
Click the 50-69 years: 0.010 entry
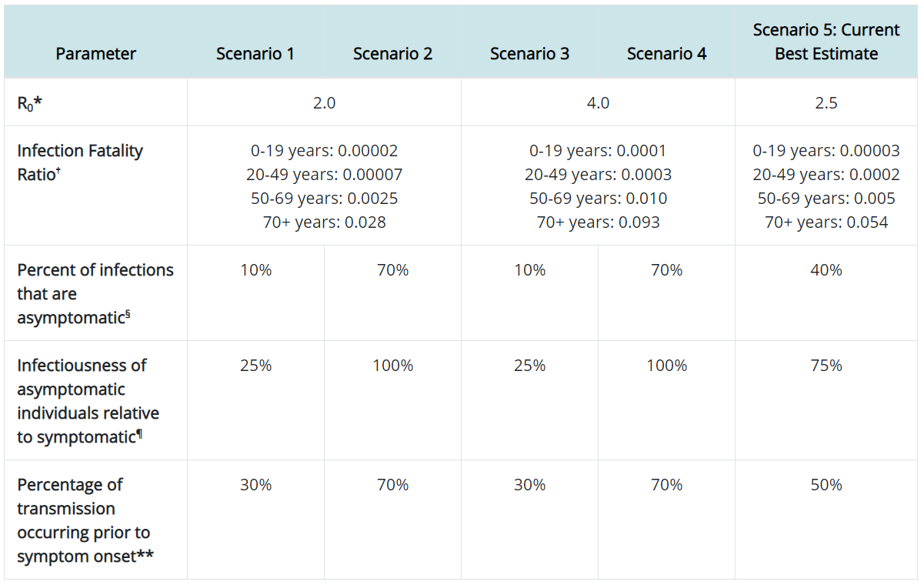pos(598,199)
